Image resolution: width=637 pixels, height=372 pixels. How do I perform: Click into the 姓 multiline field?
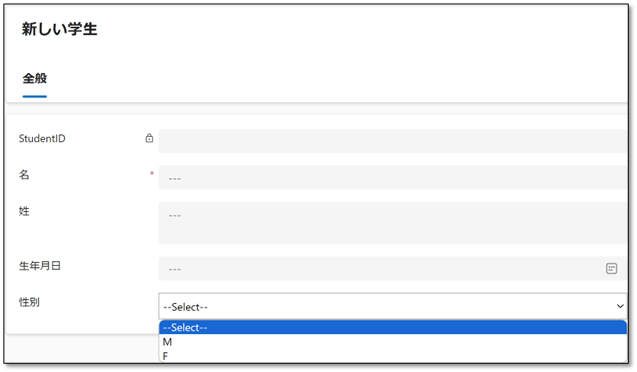click(x=392, y=223)
